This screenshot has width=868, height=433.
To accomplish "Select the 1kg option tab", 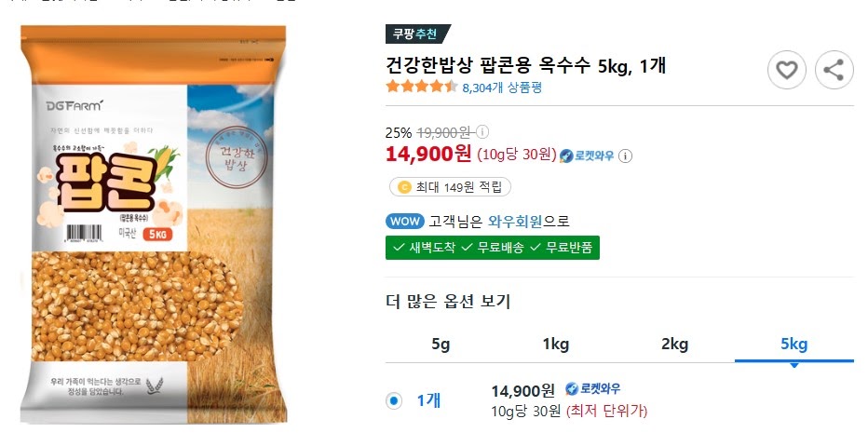I will pyautogui.click(x=556, y=345).
